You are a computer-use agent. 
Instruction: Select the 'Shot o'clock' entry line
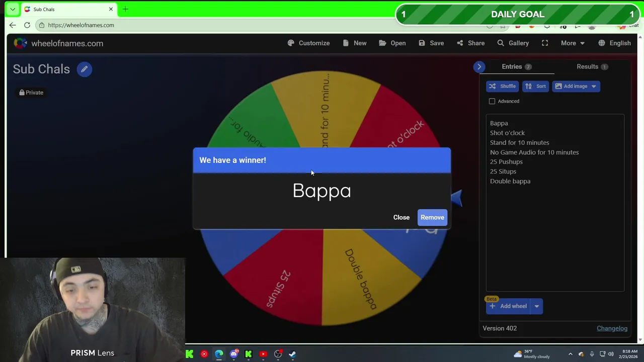[507, 133]
